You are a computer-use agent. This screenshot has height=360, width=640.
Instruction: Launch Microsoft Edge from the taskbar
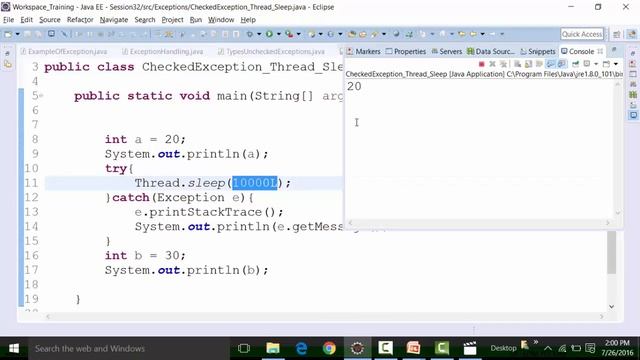coord(301,349)
